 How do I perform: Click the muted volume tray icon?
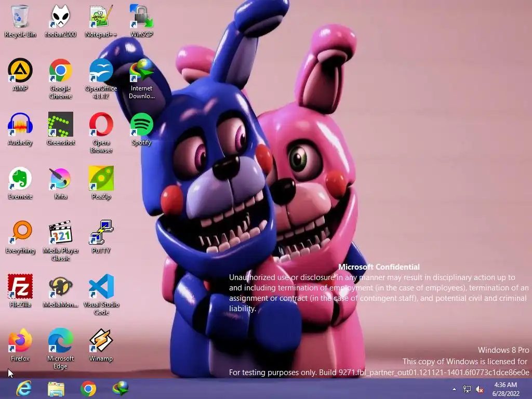pyautogui.click(x=480, y=389)
